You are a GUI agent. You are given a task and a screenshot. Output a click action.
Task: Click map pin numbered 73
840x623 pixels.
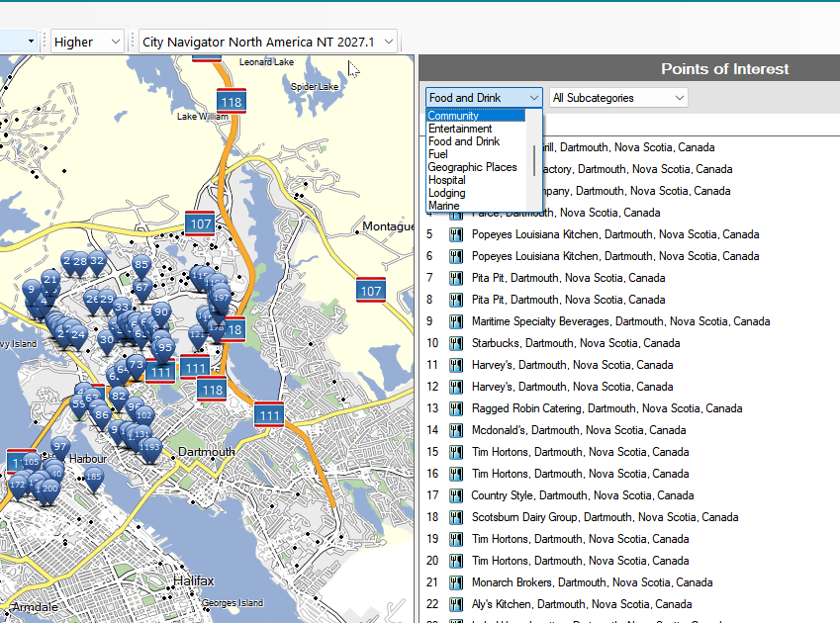(137, 366)
